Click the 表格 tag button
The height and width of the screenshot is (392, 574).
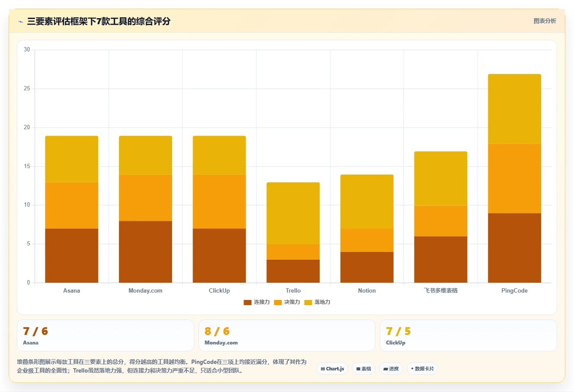(x=363, y=369)
